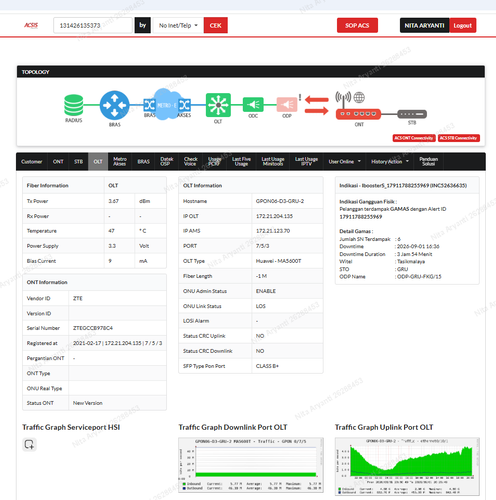The width and height of the screenshot is (496, 500).
Task: Click the TOPOLOGY panel header
Action: pyautogui.click(x=251, y=72)
